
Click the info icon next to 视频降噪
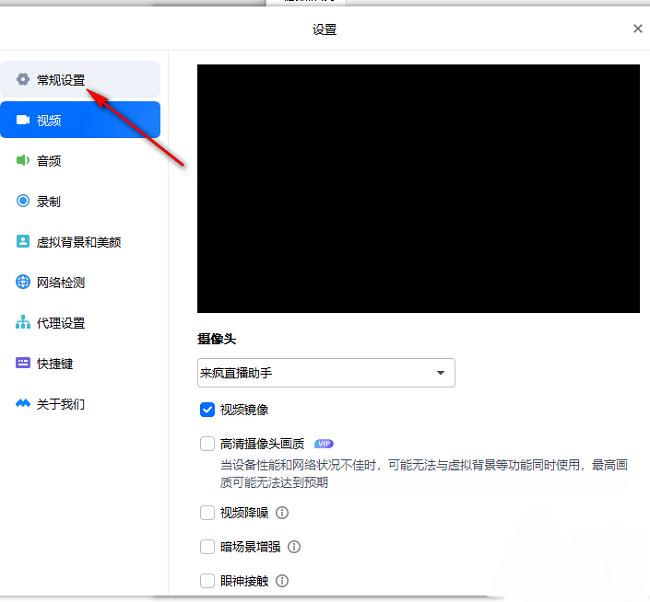pyautogui.click(x=282, y=513)
